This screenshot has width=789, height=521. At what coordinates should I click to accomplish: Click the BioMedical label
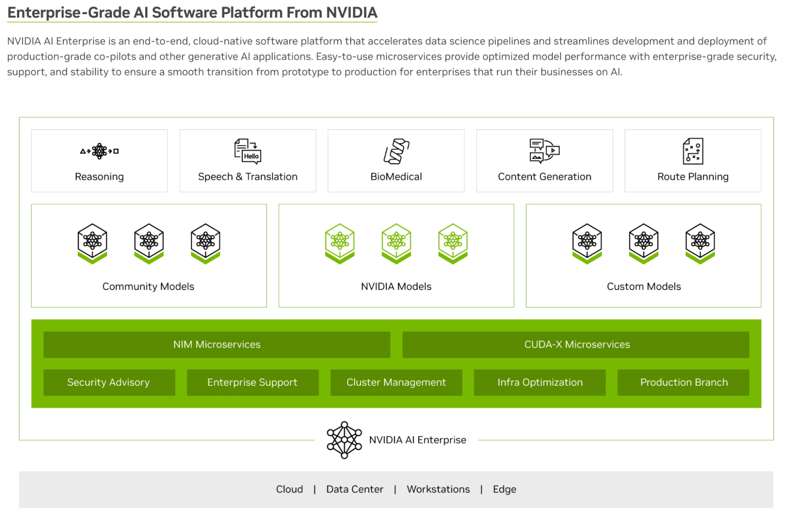(396, 177)
